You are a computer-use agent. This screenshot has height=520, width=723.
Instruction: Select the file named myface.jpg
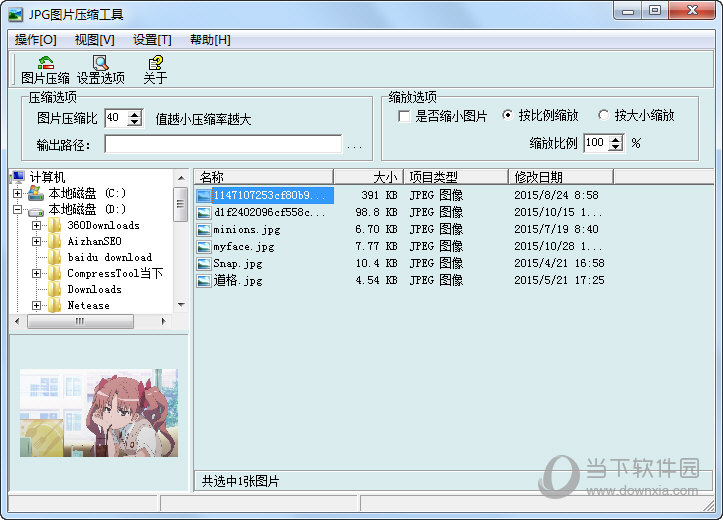click(244, 247)
